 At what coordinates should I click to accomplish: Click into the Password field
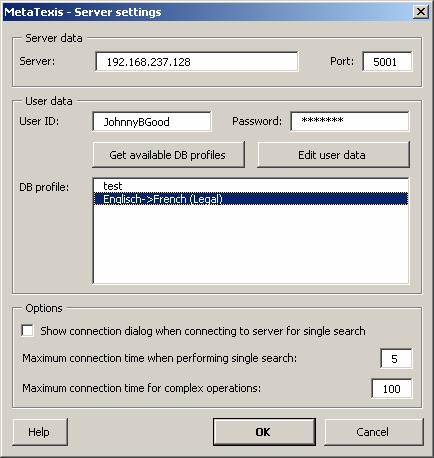click(x=350, y=121)
